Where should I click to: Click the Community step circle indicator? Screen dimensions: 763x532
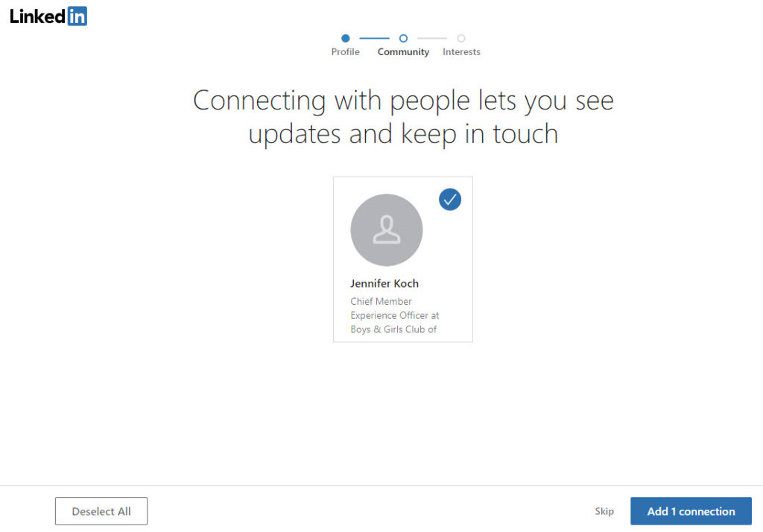(403, 38)
